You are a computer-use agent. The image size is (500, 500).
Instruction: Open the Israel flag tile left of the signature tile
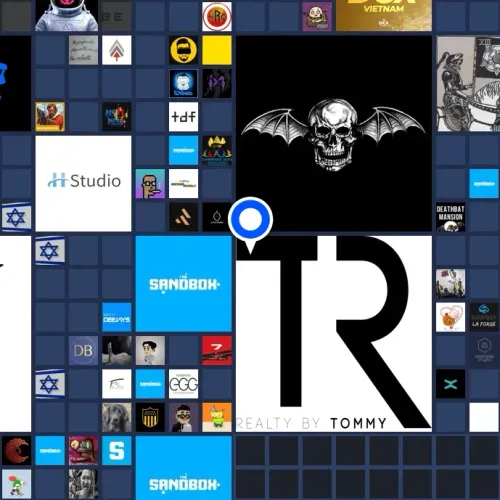tap(50, 384)
